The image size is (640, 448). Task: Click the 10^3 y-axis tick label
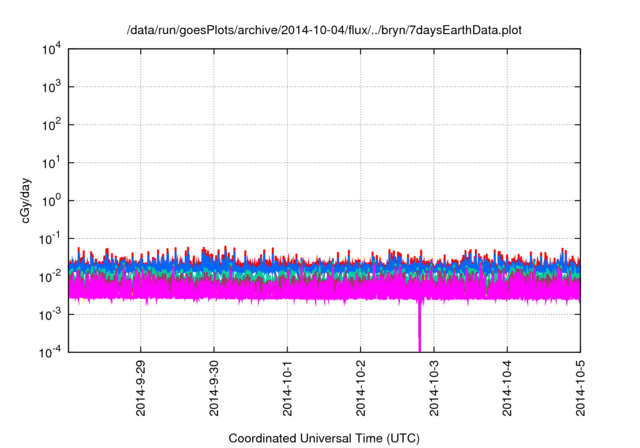(x=51, y=87)
